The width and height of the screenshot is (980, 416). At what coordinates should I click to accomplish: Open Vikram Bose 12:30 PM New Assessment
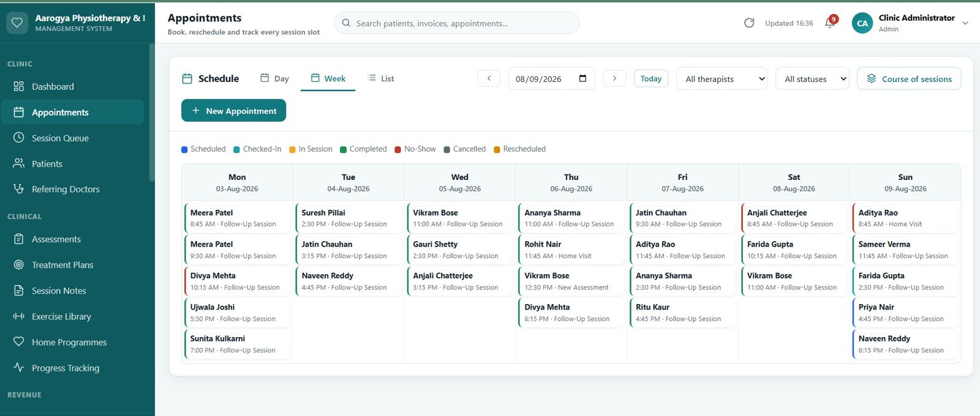point(571,281)
